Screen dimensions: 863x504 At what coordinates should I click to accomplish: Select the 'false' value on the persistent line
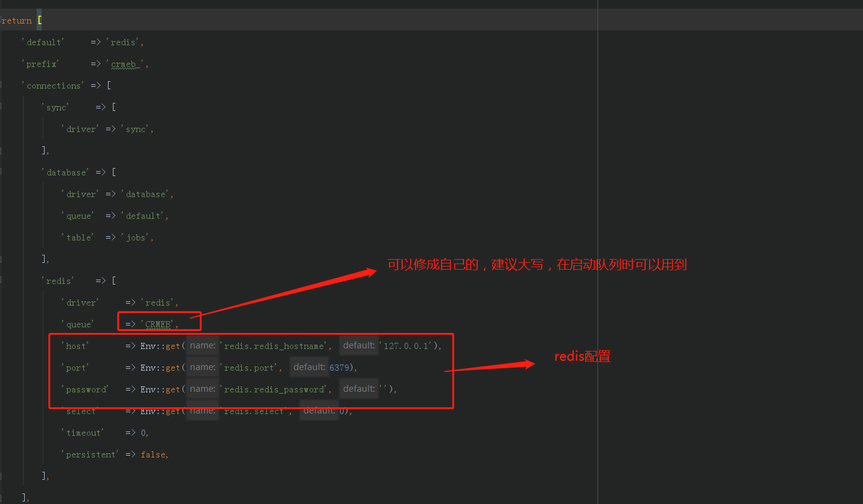tap(153, 454)
